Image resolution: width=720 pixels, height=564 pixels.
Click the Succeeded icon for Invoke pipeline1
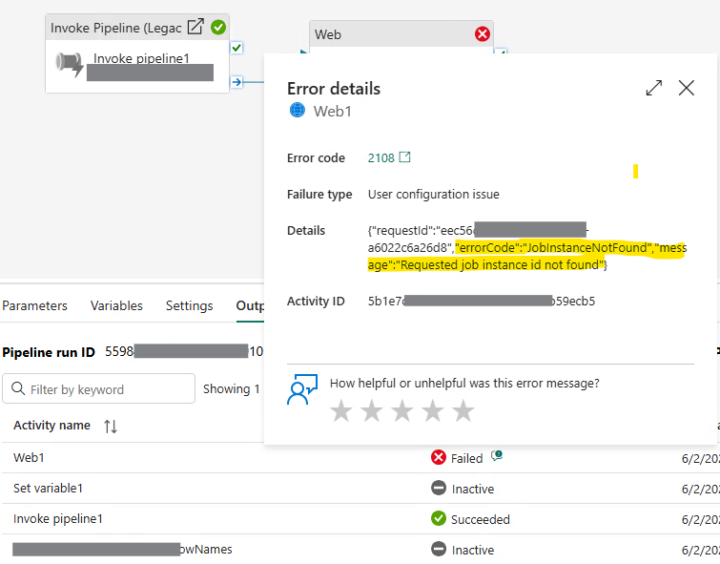click(439, 519)
